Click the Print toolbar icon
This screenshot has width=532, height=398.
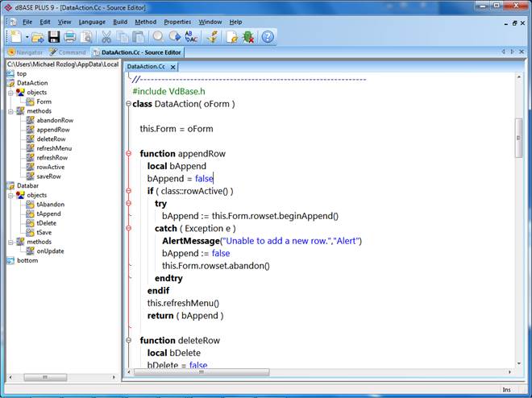[70, 37]
